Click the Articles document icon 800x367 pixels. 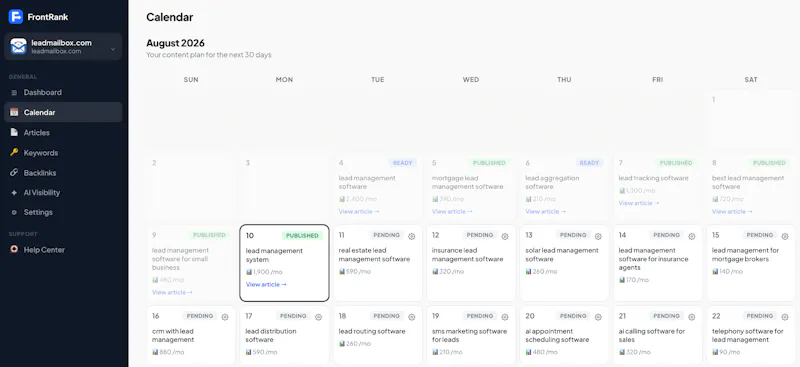point(14,132)
